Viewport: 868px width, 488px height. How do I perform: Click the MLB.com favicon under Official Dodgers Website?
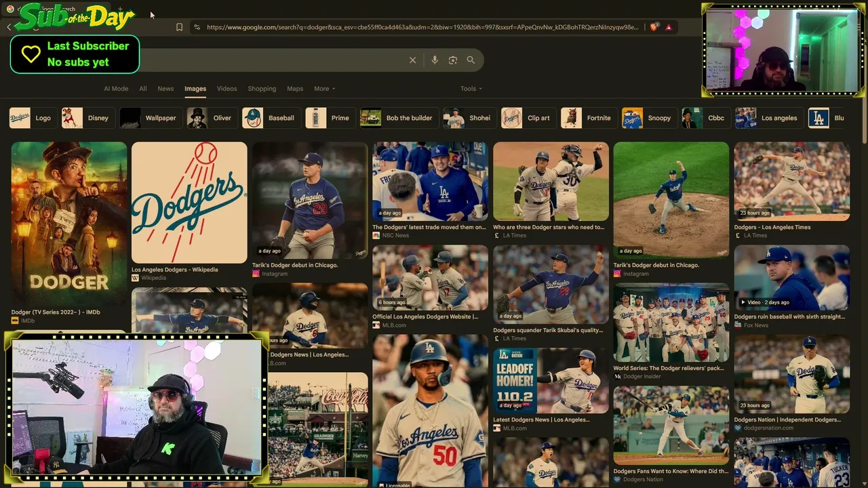click(376, 325)
